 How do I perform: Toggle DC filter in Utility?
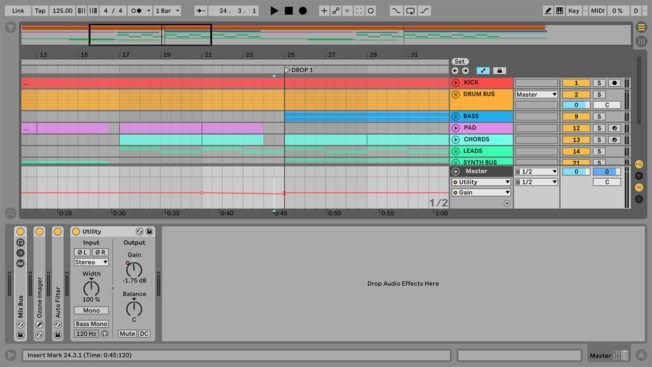[144, 333]
